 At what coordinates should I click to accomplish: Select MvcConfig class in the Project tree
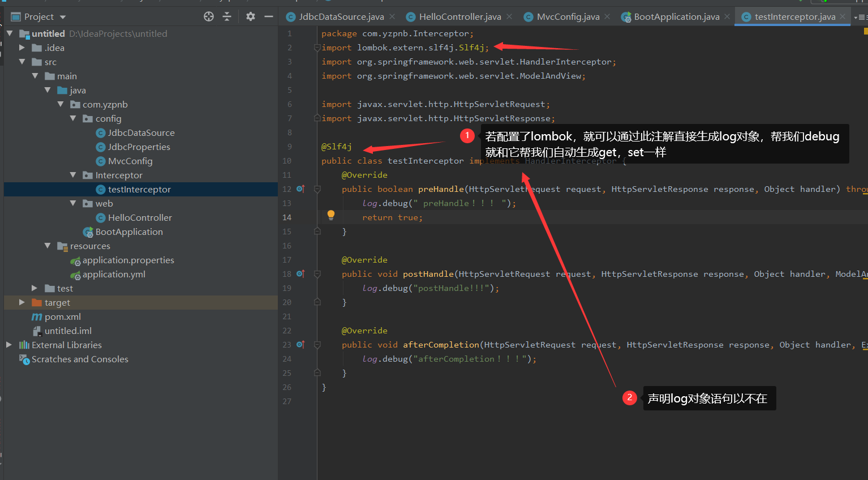[x=130, y=161]
